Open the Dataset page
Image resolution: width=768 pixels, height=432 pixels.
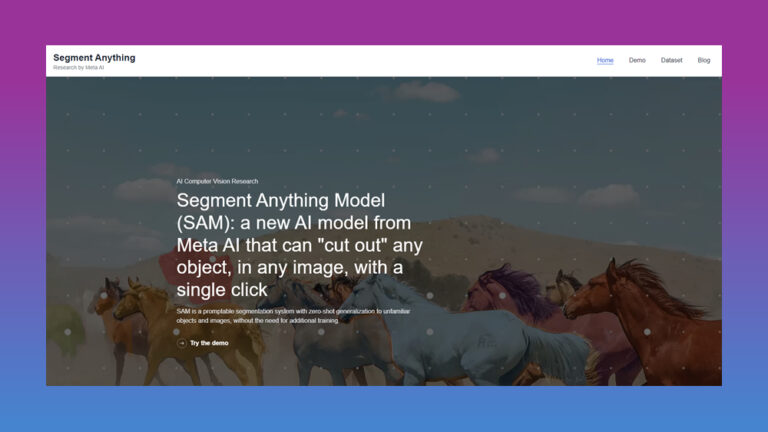coord(671,60)
